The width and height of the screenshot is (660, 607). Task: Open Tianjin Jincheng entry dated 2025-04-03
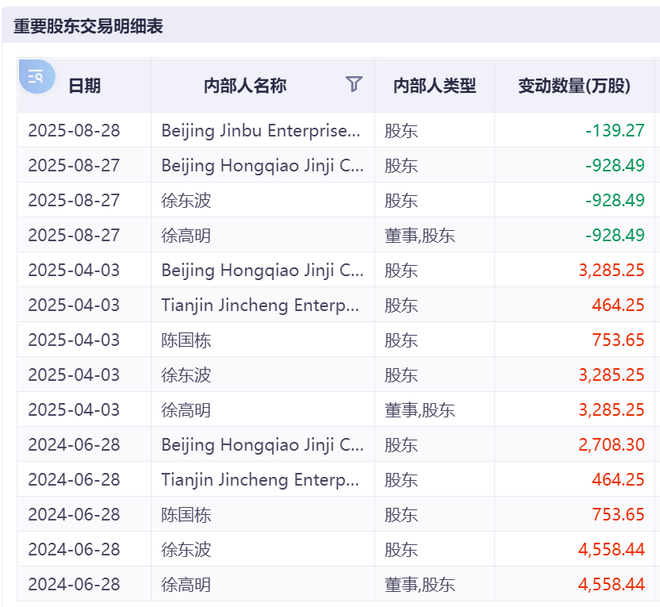click(261, 305)
